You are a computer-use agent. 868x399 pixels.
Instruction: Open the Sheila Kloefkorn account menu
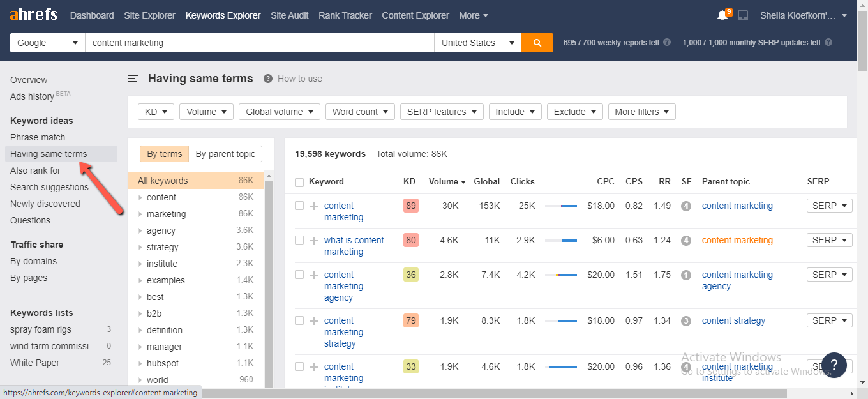804,15
